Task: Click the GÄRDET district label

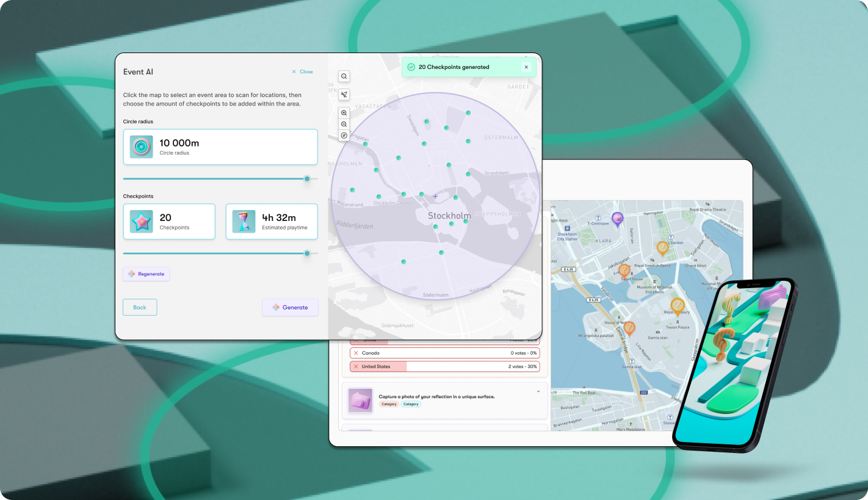Action: (518, 87)
